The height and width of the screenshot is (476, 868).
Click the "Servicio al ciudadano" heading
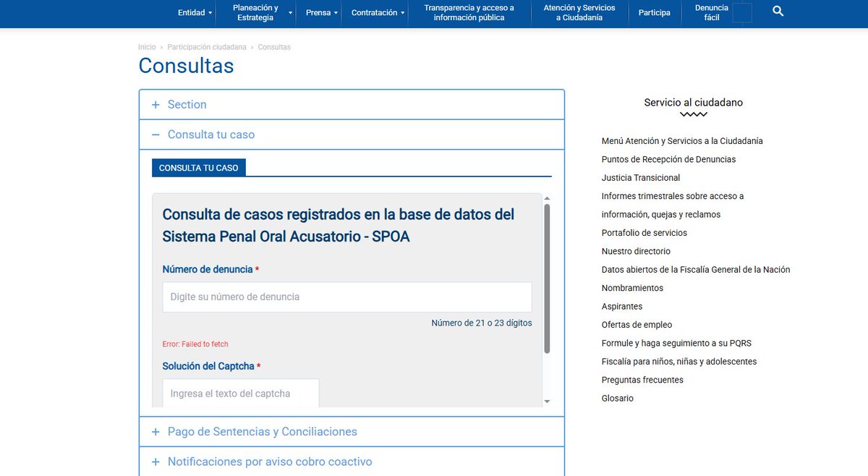[694, 103]
